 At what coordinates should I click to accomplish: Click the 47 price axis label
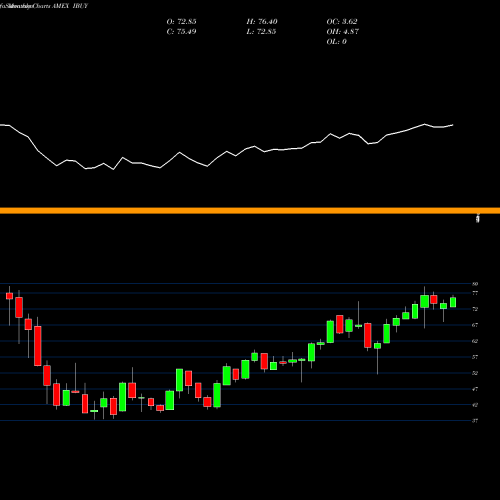(x=475, y=389)
